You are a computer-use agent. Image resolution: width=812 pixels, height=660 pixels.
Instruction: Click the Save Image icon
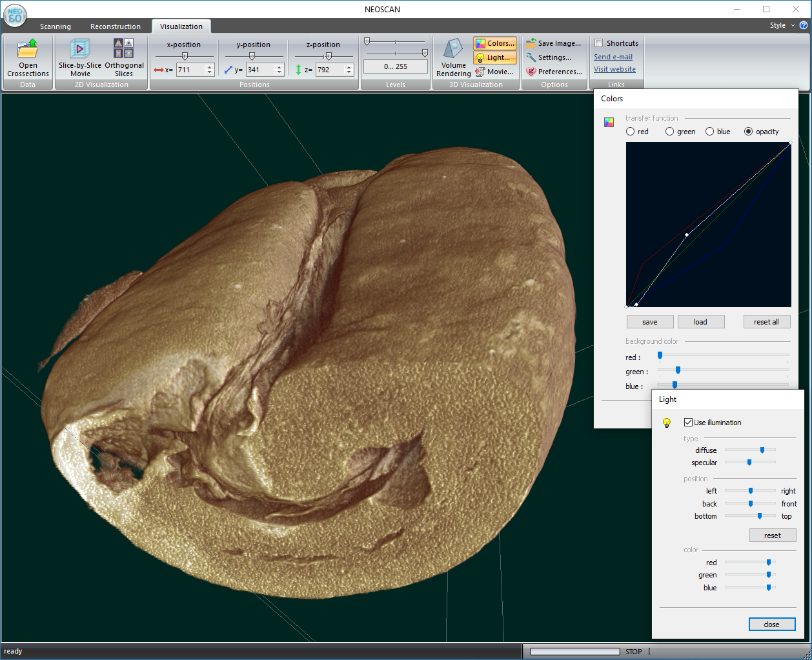531,43
